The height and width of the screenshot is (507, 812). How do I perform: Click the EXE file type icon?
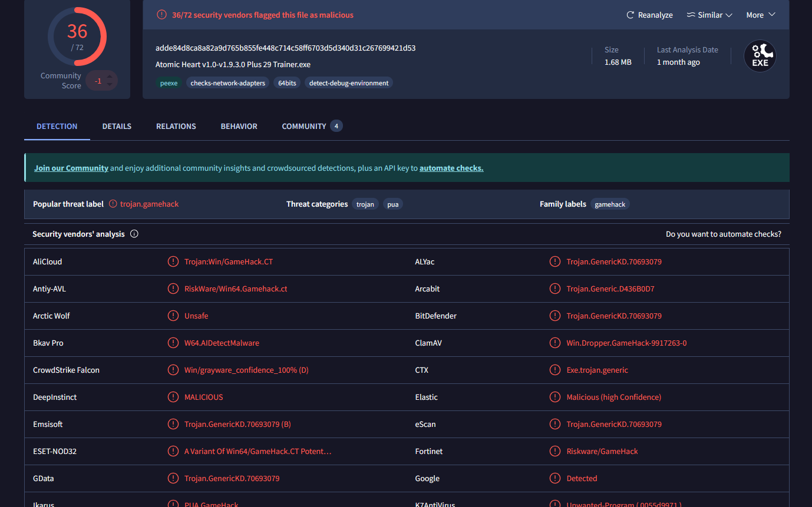(760, 57)
